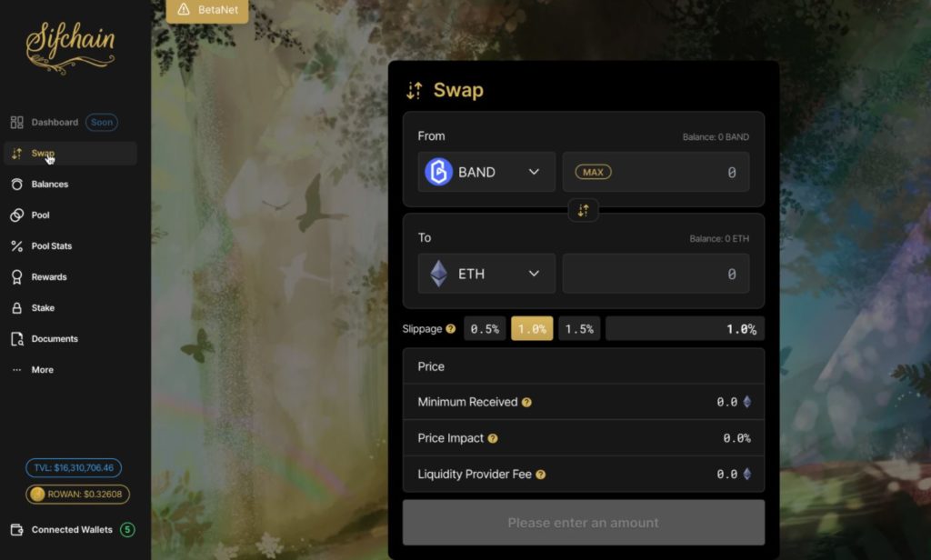
Task: Open Connected Wallets panel
Action: tap(73, 530)
